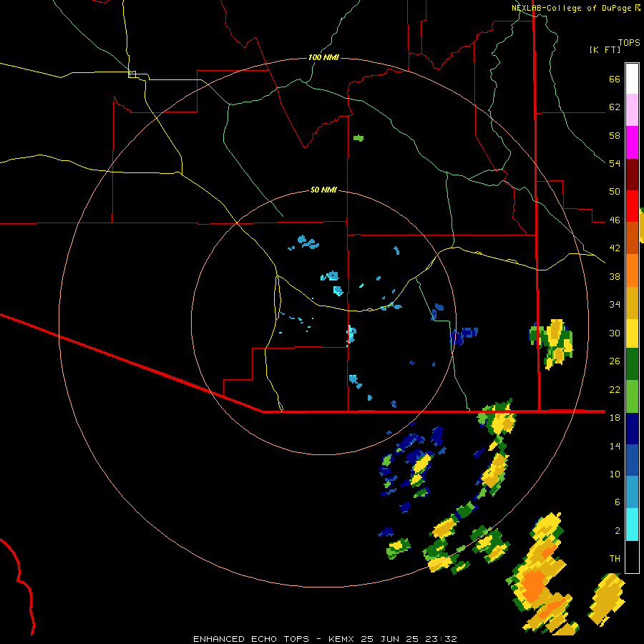This screenshot has width=644, height=644.
Task: Click the navy blue echo on the 50 NMI ring's east edge
Action: pos(463,336)
